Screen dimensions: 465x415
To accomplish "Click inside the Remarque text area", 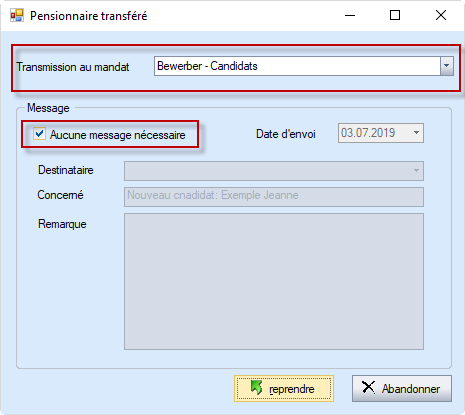I will click(x=274, y=281).
